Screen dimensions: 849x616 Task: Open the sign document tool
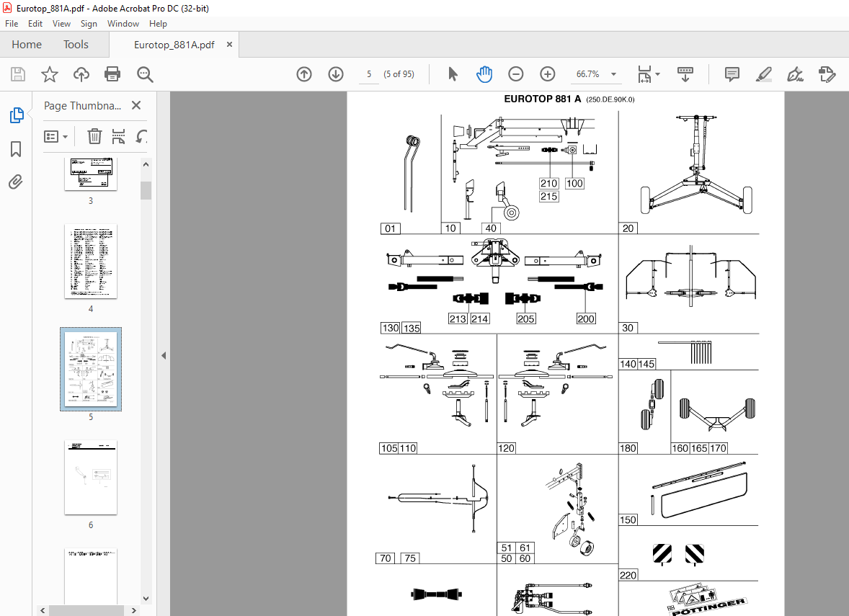(795, 74)
